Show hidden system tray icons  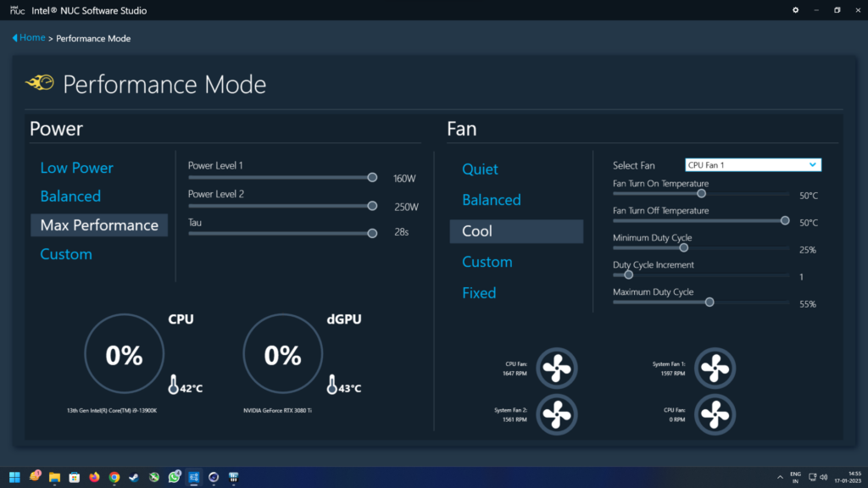pos(780,477)
